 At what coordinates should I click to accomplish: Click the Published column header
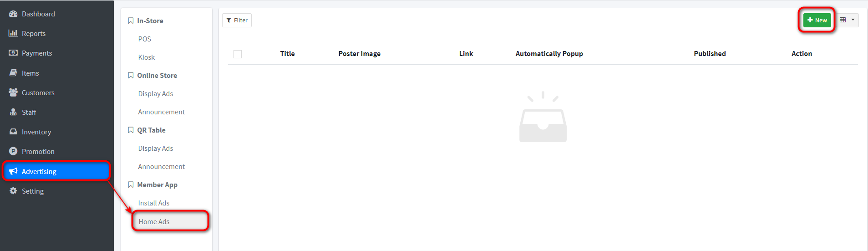[710, 54]
